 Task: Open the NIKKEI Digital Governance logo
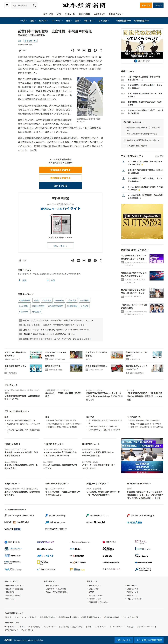click(x=19, y=516)
